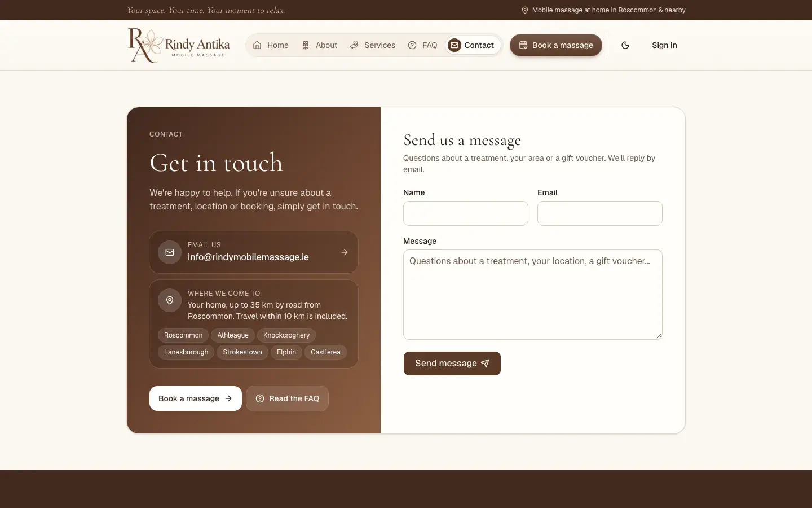Viewport: 812px width, 508px height.
Task: Click into the Message text area
Action: point(533,295)
